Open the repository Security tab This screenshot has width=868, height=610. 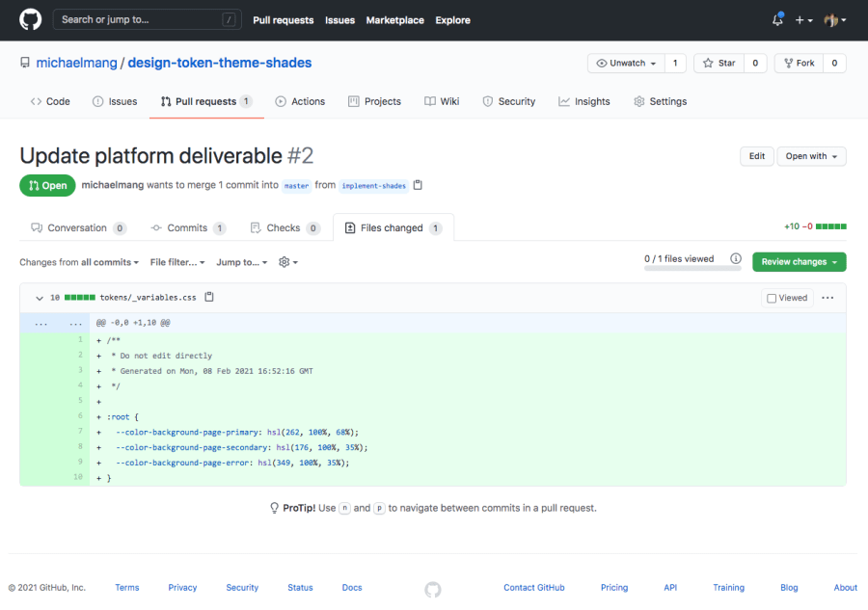pyautogui.click(x=508, y=101)
